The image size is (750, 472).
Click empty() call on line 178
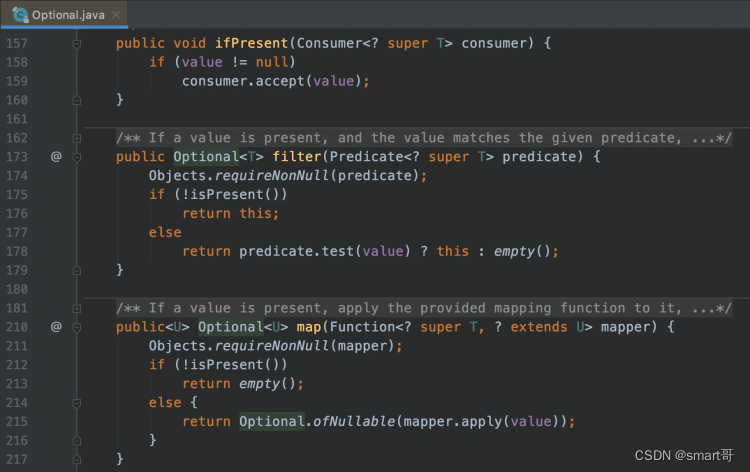pos(522,251)
